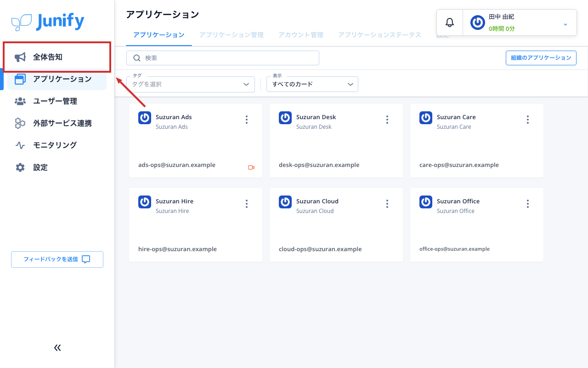Click the Suzuran Ads app icon
This screenshot has height=368, width=588.
click(x=145, y=118)
